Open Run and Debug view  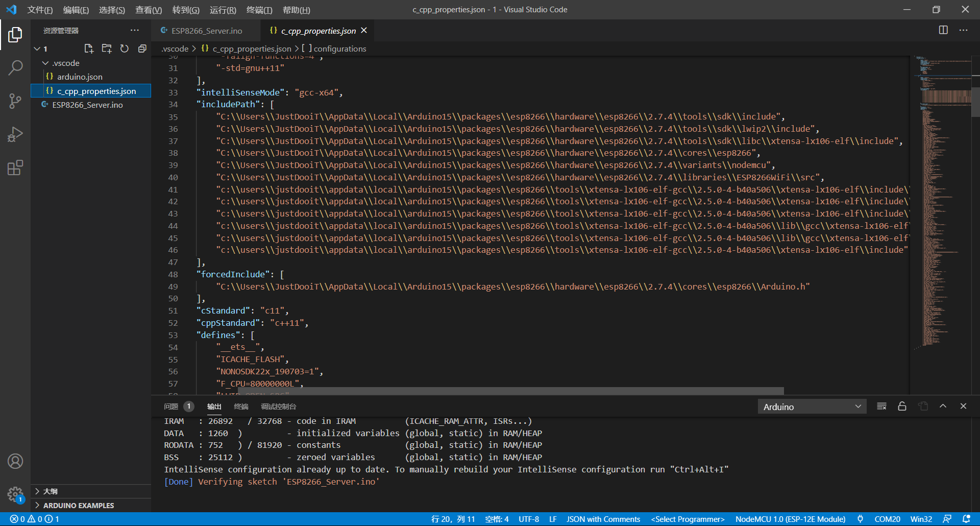(x=15, y=134)
